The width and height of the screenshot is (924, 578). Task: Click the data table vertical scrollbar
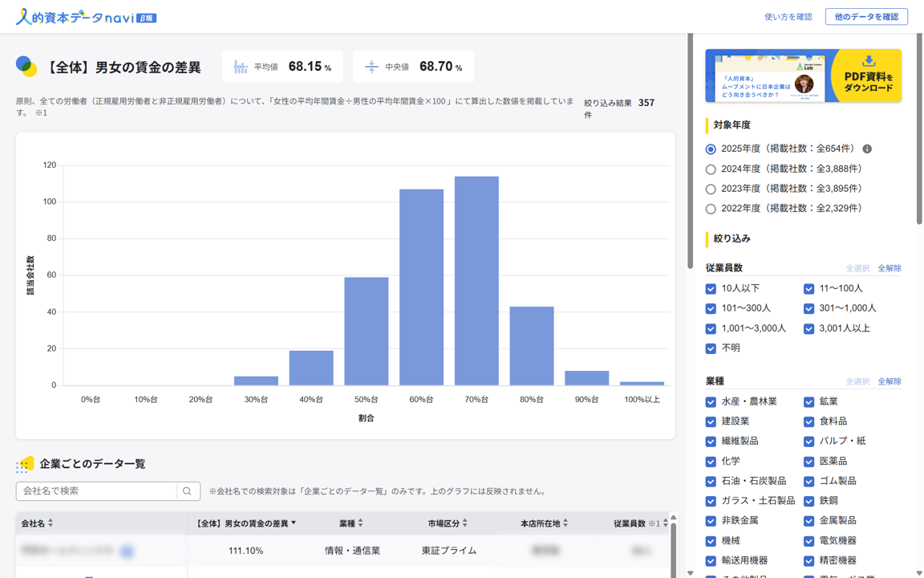pos(674,548)
